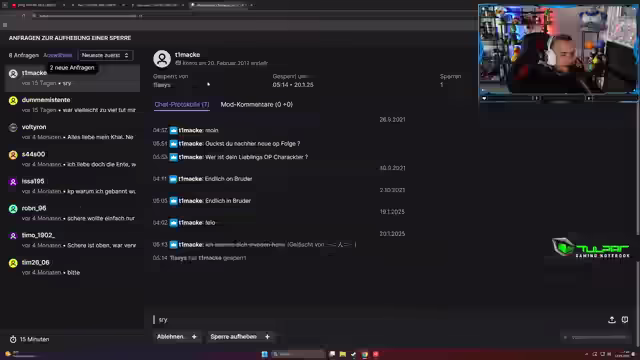
Task: Click the ban log entry at 05:14
Action: pyautogui.click(x=200, y=258)
